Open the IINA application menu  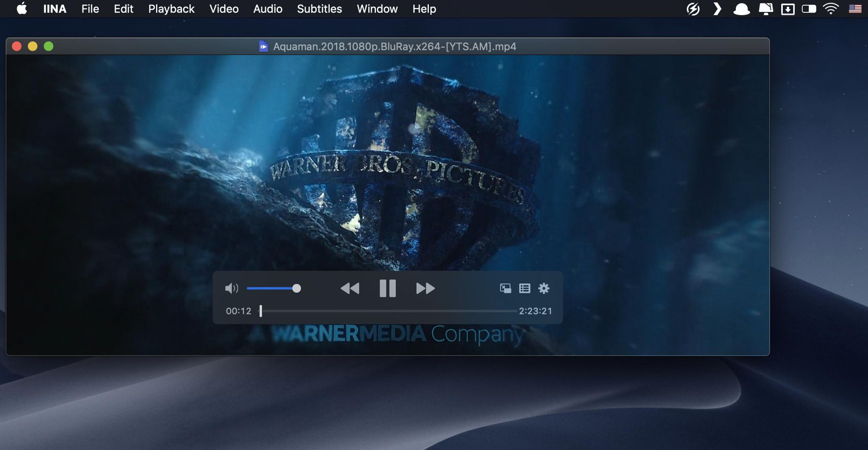click(x=55, y=9)
